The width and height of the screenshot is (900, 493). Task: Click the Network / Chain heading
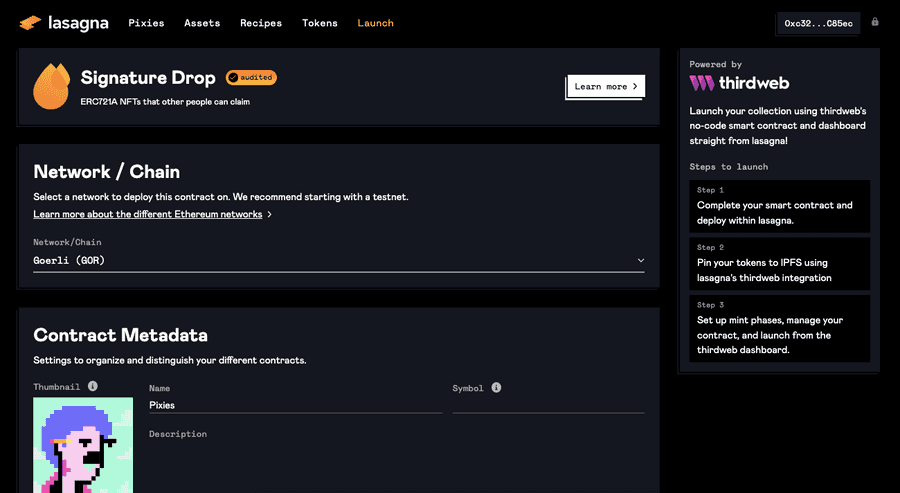point(107,172)
